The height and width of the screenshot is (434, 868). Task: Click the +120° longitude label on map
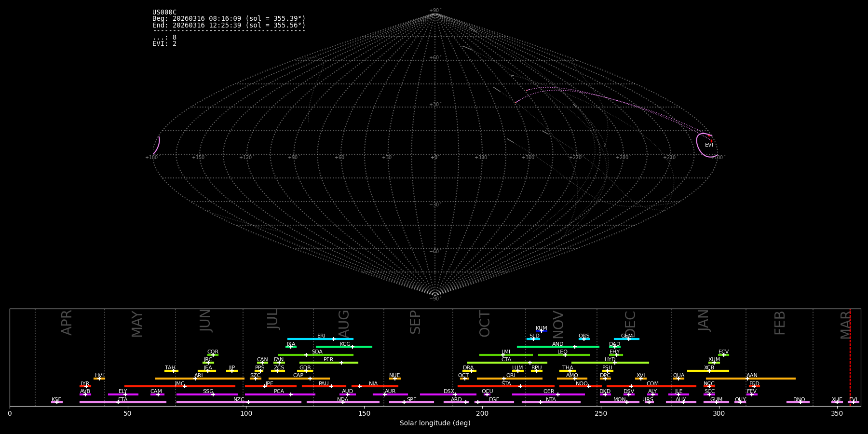click(246, 157)
